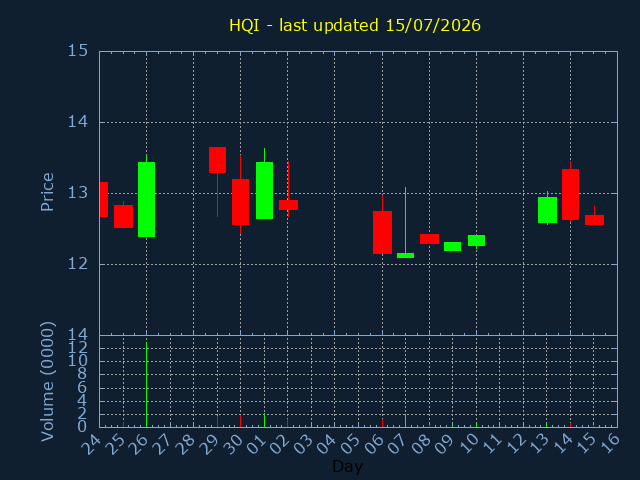Select day label 27 on x-axis
The height and width of the screenshot is (480, 640).
pos(163,444)
